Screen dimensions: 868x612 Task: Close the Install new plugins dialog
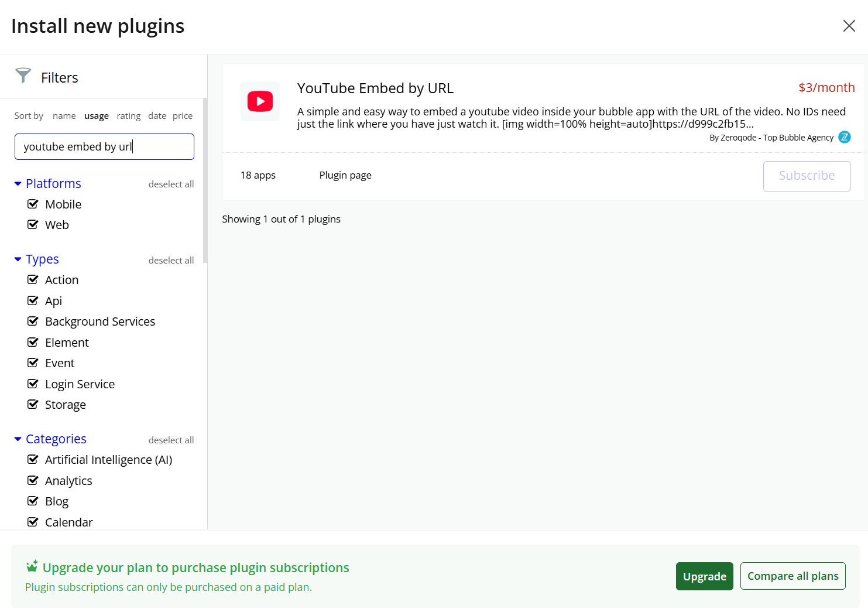tap(849, 26)
